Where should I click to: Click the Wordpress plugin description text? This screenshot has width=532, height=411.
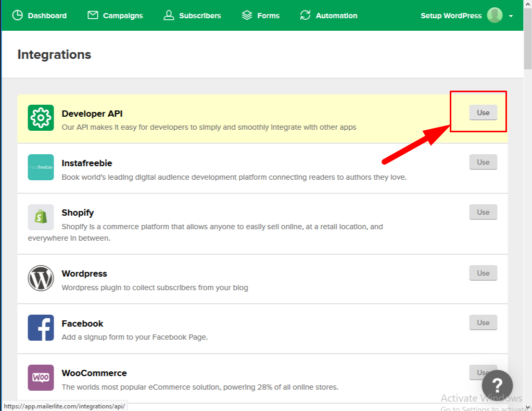pyautogui.click(x=155, y=288)
